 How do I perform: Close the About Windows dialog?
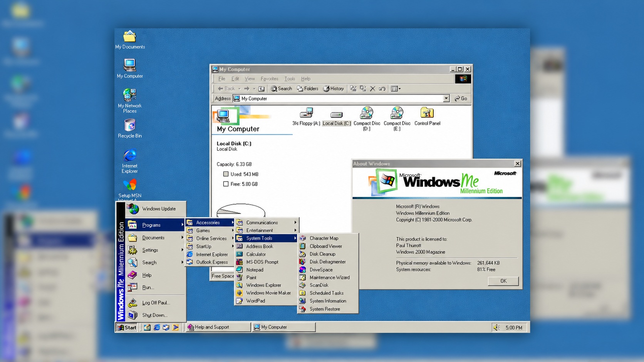[x=517, y=164]
